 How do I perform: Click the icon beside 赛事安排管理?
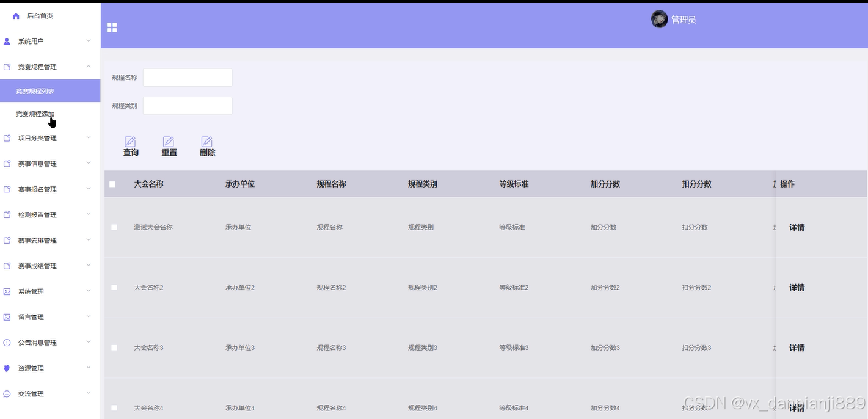(7, 241)
